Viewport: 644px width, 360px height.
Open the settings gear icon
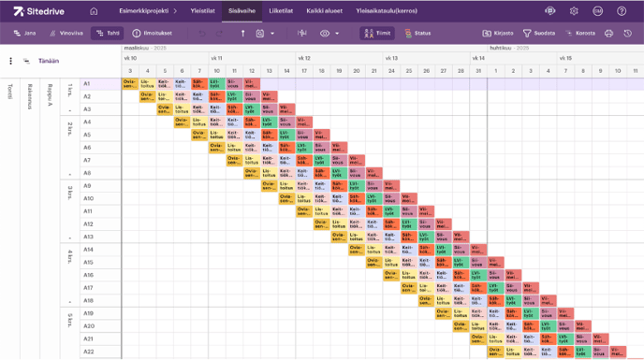coord(574,11)
